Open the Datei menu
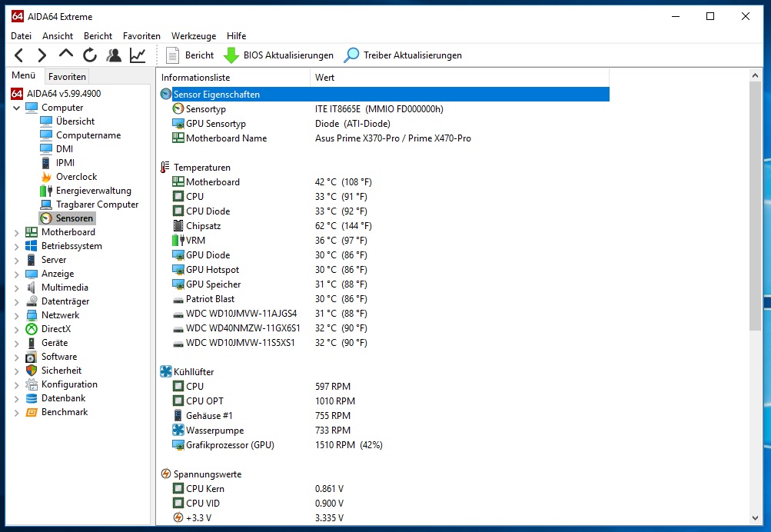Image resolution: width=771 pixels, height=532 pixels. [x=22, y=36]
